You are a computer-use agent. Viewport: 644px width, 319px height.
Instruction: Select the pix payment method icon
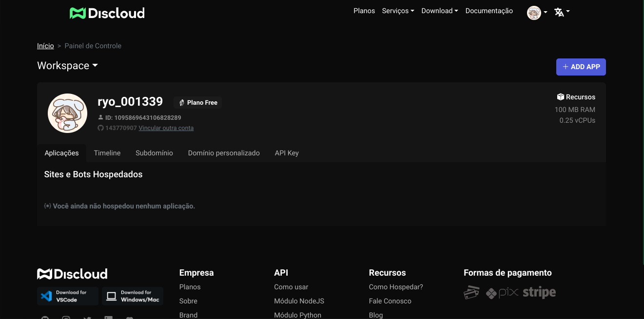[502, 293]
